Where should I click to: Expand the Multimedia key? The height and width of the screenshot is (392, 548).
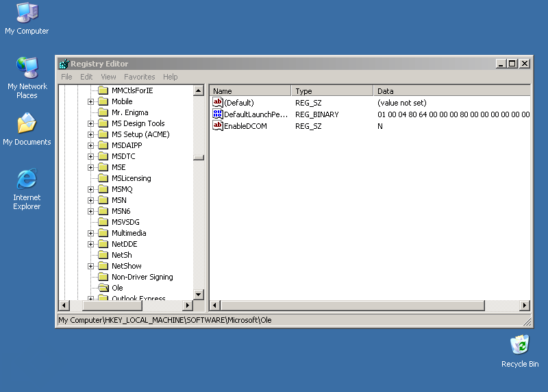pyautogui.click(x=90, y=233)
